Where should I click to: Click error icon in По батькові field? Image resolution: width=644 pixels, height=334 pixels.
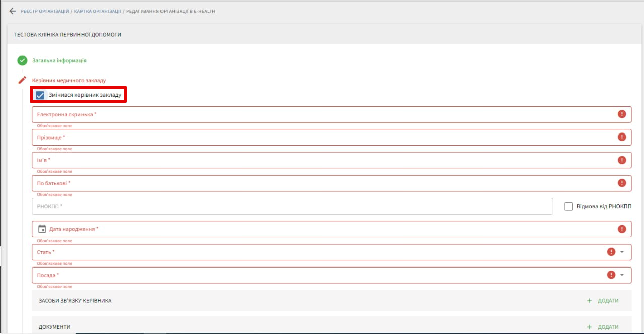622,183
